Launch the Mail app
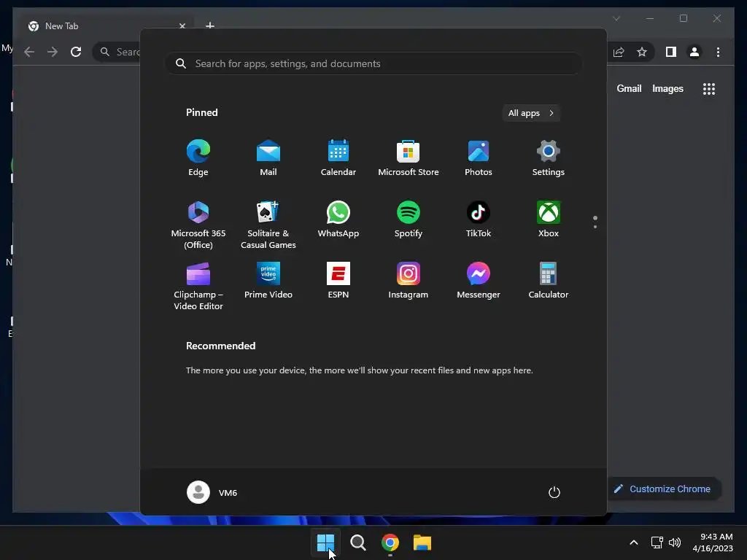Screen dimensions: 747x560 click(268, 158)
